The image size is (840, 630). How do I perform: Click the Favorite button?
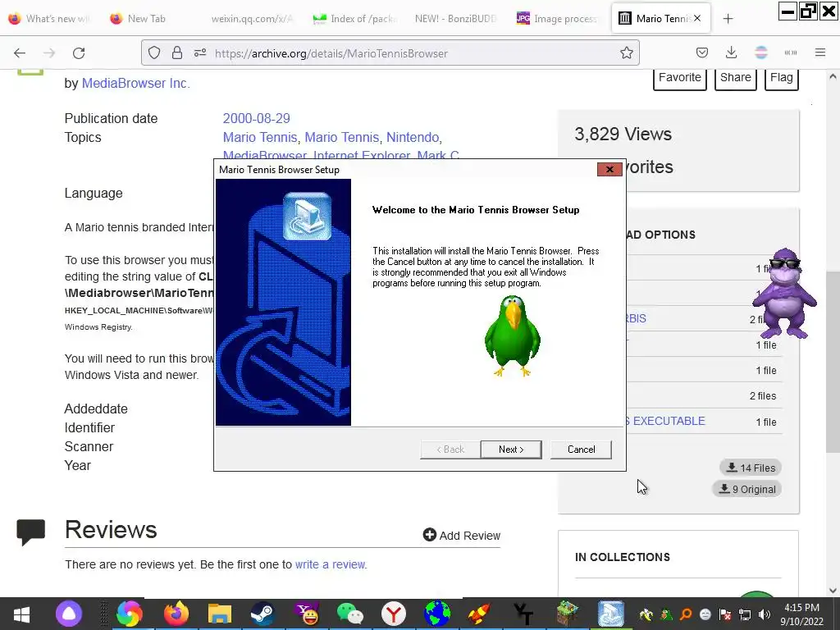pos(680,78)
